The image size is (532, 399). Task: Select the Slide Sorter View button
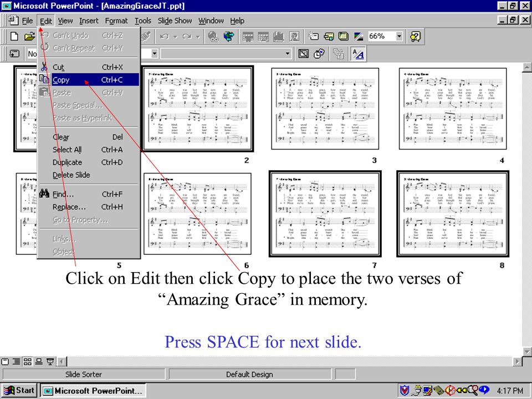(28, 362)
